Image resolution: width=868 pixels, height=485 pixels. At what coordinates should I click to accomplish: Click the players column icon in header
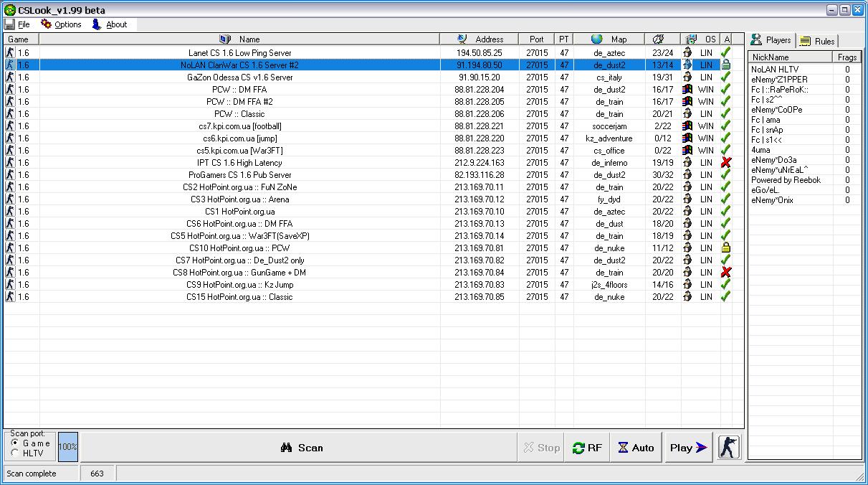[x=659, y=39]
